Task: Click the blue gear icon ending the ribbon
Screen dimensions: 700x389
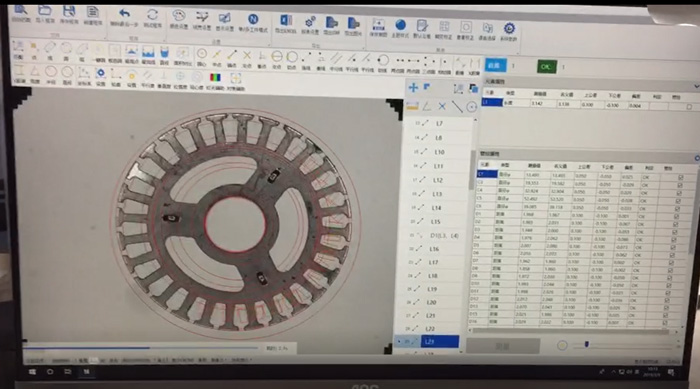Action: (509, 29)
